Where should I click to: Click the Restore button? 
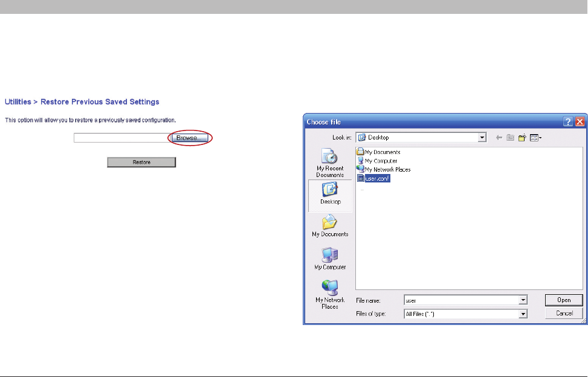coord(141,163)
